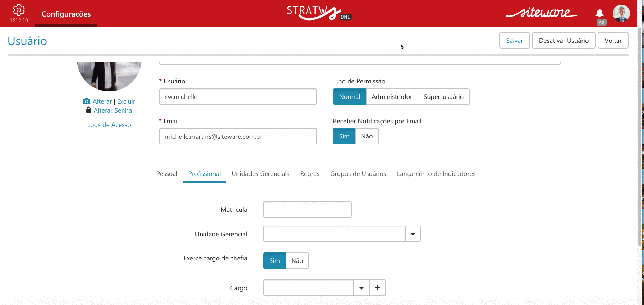Open the settings gear icon
The width and height of the screenshot is (644, 305).
click(x=19, y=10)
